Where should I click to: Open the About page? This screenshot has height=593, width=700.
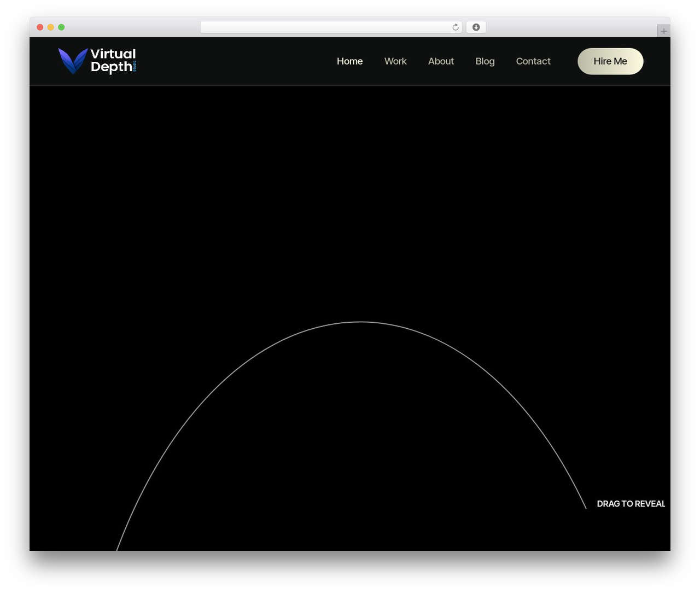point(441,61)
